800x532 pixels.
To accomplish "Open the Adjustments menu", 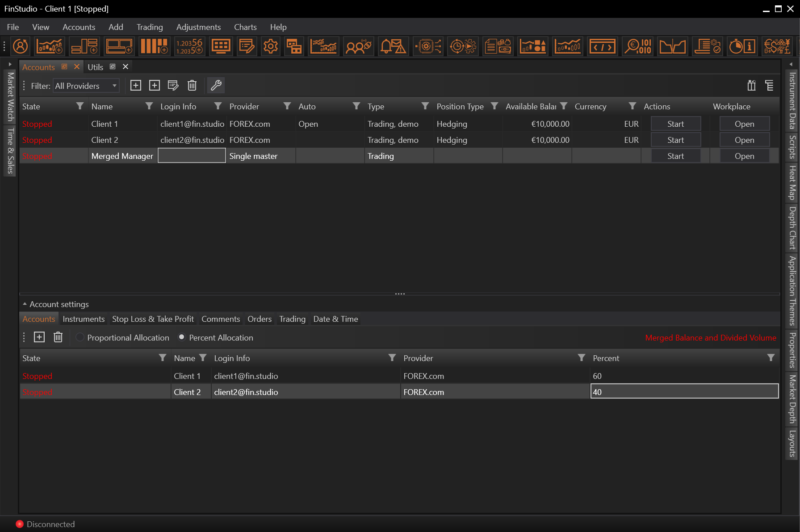I will (198, 27).
